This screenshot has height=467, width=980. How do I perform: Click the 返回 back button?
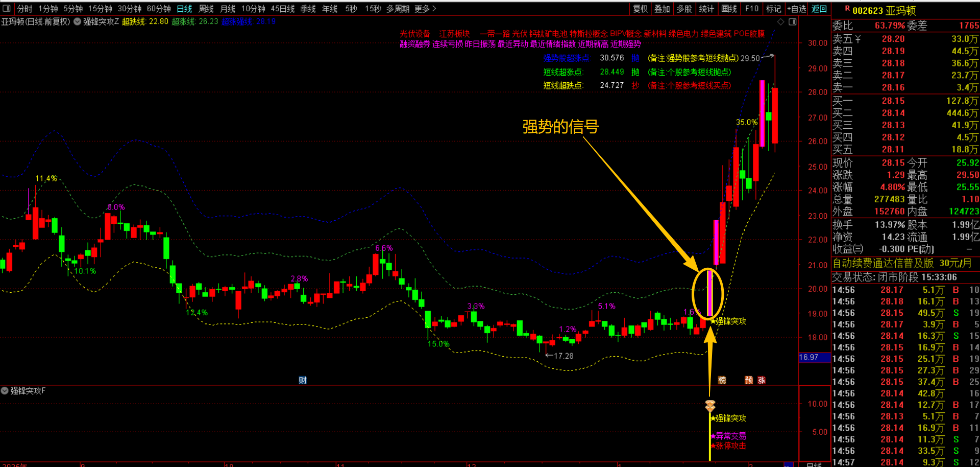tap(819, 9)
